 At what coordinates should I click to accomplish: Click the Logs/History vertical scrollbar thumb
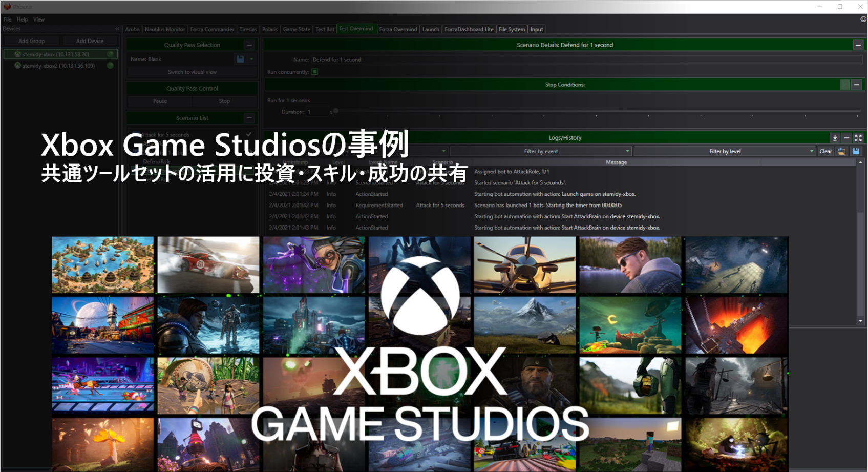tap(860, 264)
